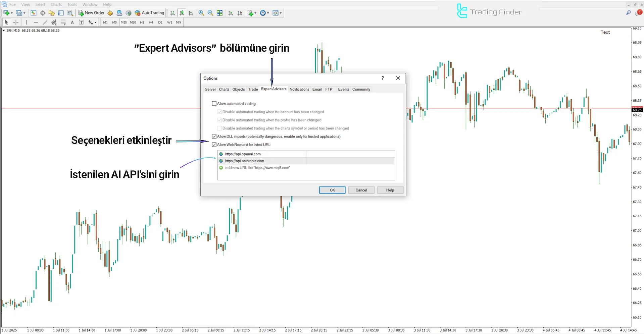Viewport: 644px width, 334px height.
Task: Uncheck Allow DLL imports option
Action: 214,136
